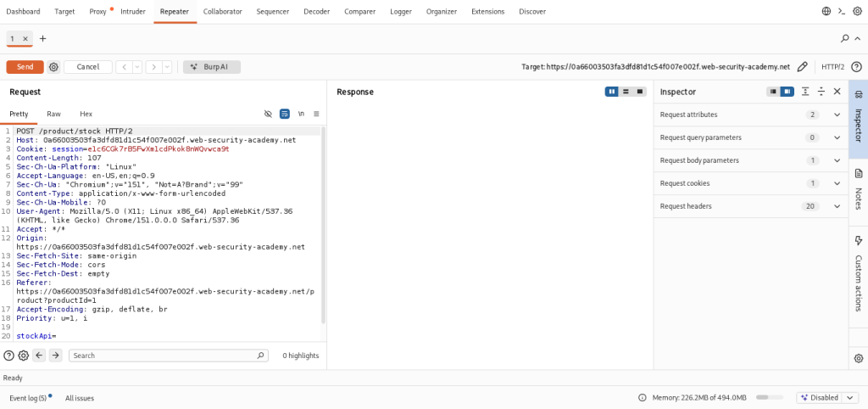Open the Extensions tab
Image resolution: width=868 pixels, height=409 pixels.
pos(487,12)
